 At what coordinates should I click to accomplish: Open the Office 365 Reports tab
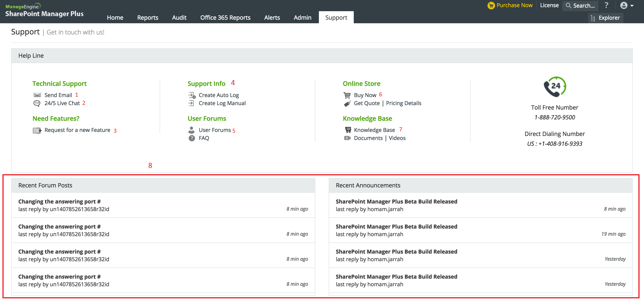click(x=225, y=17)
